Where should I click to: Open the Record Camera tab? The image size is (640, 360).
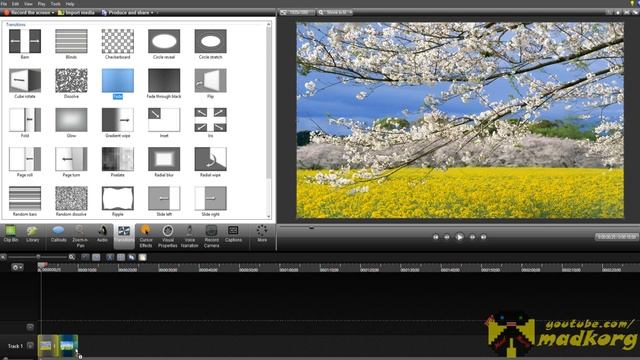pos(211,236)
